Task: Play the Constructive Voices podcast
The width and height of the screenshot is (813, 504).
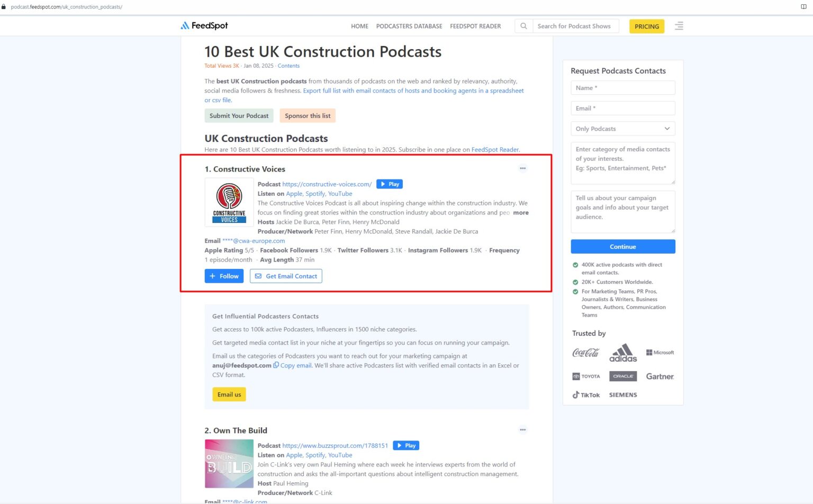Action: (390, 184)
